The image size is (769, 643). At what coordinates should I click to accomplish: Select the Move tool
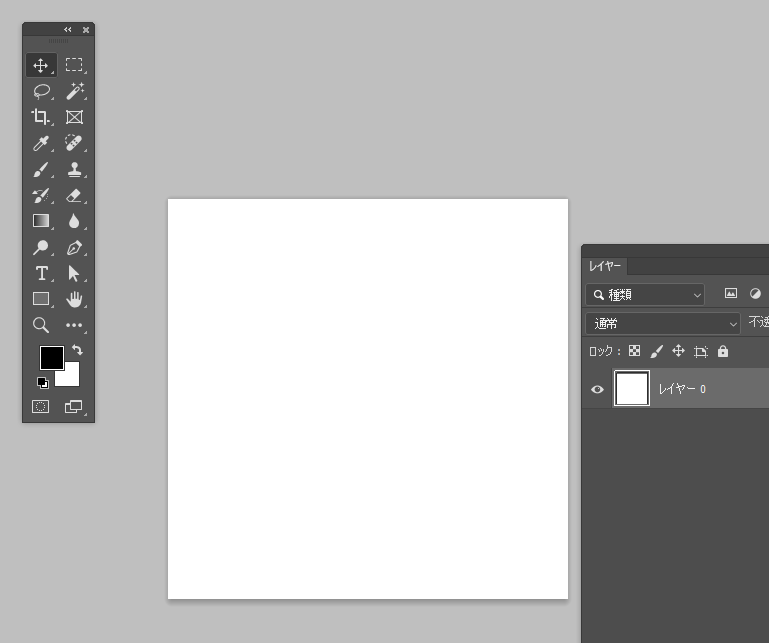(41, 65)
